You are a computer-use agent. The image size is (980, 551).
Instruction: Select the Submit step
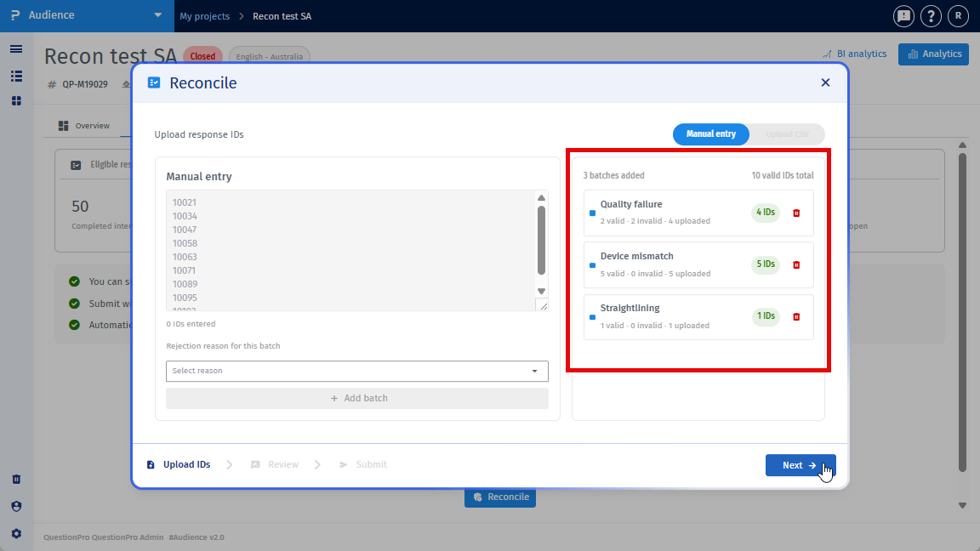tap(363, 465)
